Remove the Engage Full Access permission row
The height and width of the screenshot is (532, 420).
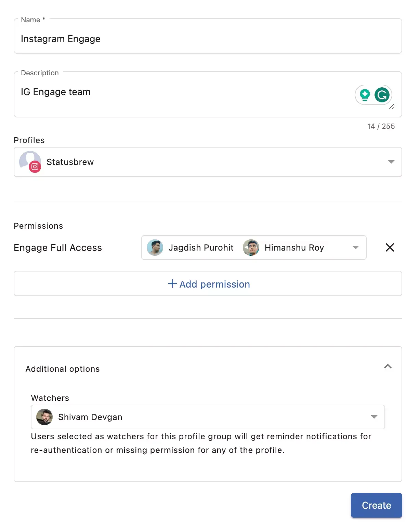click(x=390, y=248)
